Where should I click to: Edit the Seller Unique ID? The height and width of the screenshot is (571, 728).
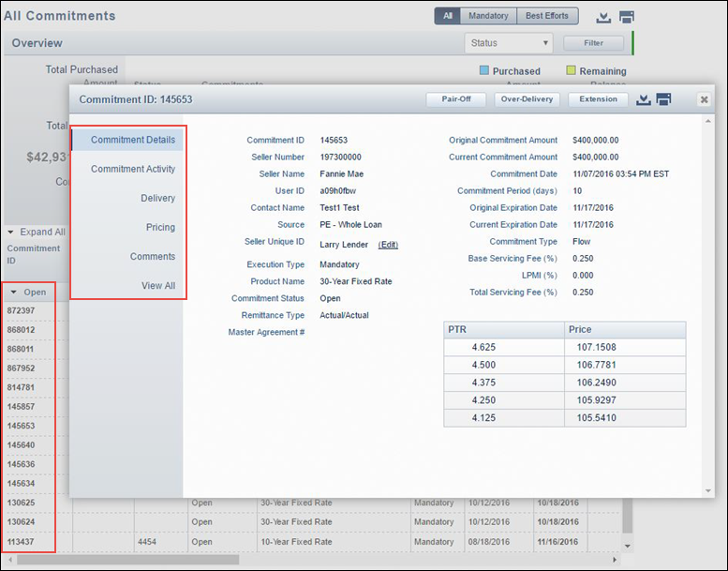pyautogui.click(x=388, y=245)
